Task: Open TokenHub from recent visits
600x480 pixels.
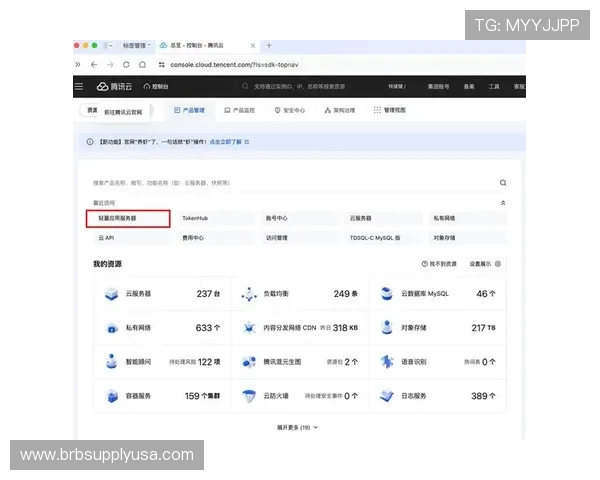Action: tap(216, 218)
